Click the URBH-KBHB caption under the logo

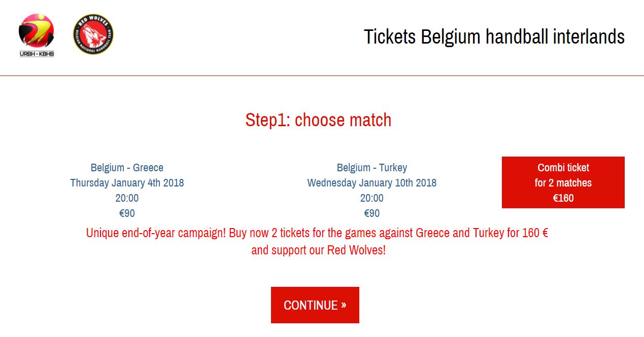click(37, 54)
